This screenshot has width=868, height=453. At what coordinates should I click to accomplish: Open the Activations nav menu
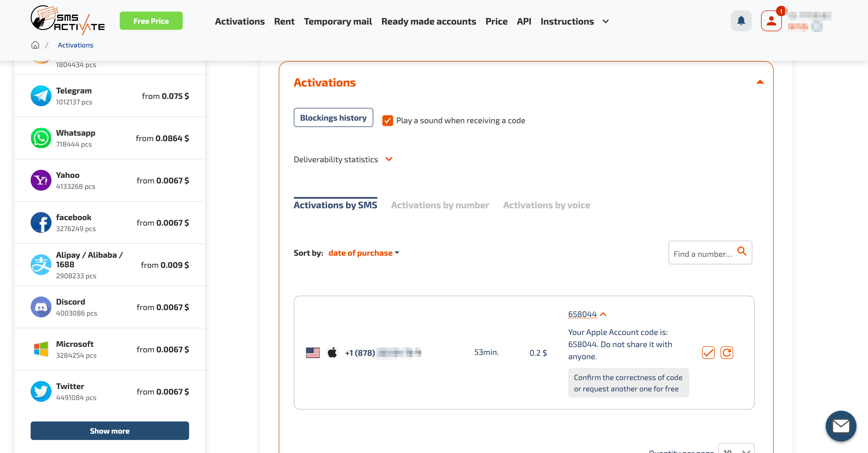tap(240, 22)
